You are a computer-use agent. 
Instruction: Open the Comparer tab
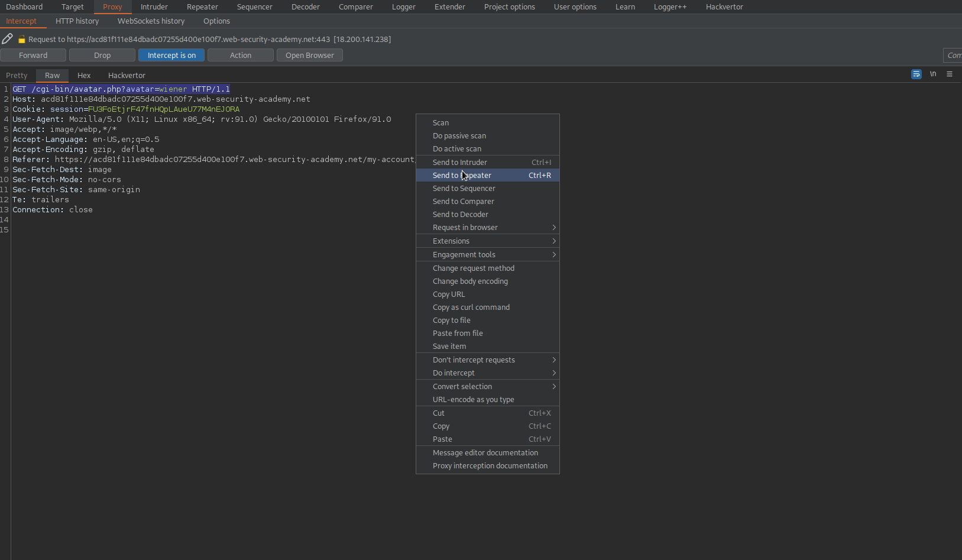pyautogui.click(x=356, y=7)
